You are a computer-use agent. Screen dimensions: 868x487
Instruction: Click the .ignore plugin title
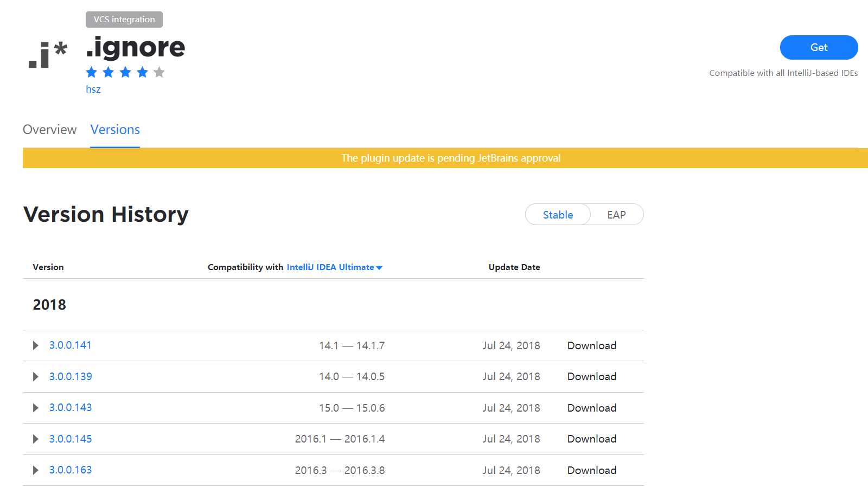click(136, 48)
